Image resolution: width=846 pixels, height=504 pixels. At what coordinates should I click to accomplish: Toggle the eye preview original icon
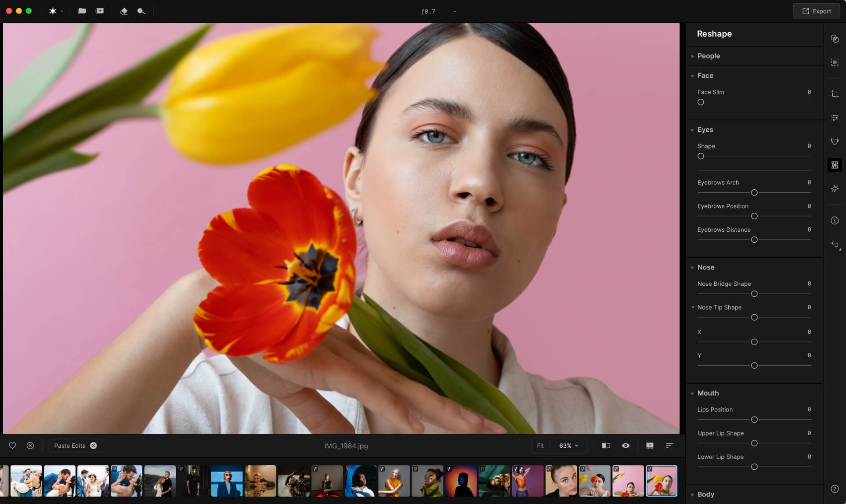point(625,446)
